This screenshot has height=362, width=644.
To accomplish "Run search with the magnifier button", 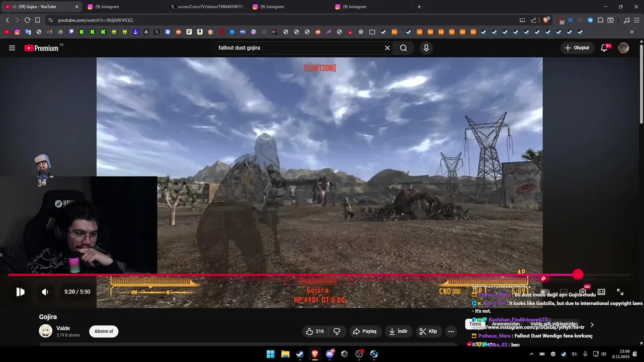I will (404, 48).
